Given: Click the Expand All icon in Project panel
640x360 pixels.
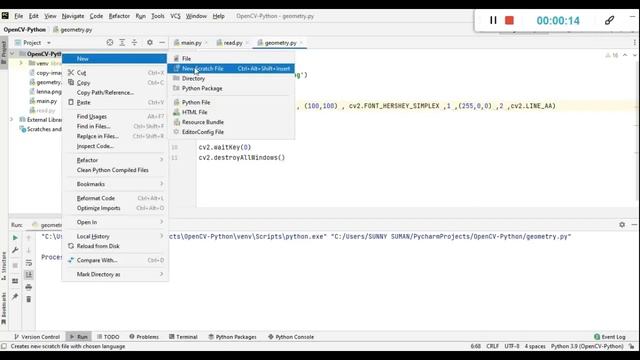Looking at the screenshot, I should pyautogui.click(x=122, y=42).
